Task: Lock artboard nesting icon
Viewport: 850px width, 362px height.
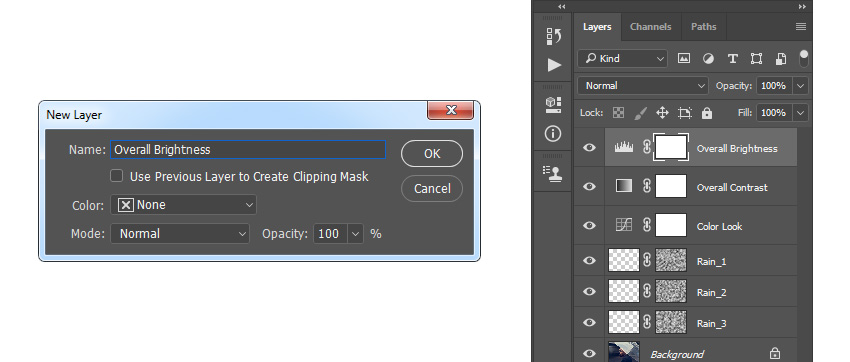Action: coord(685,113)
